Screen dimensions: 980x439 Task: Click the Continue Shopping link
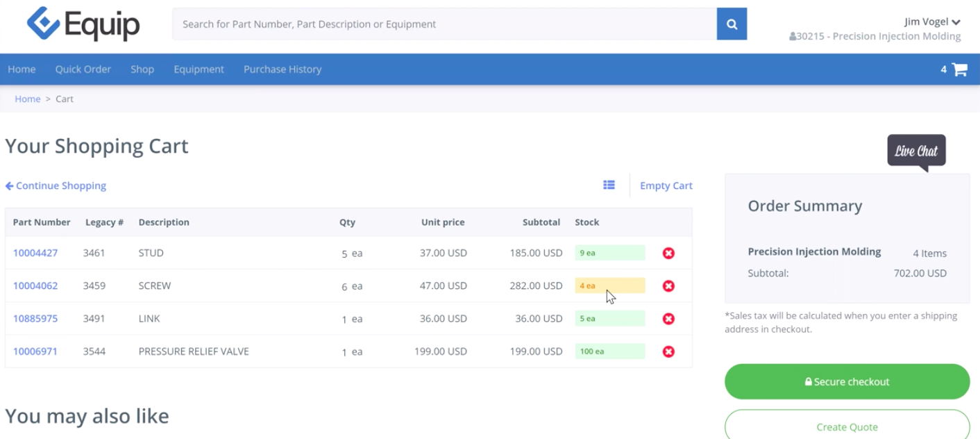coord(56,186)
